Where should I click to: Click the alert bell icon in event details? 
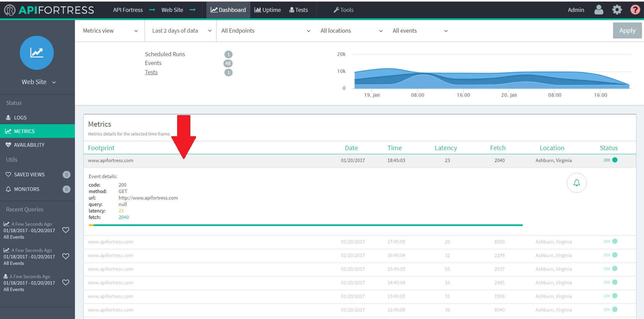click(x=576, y=183)
